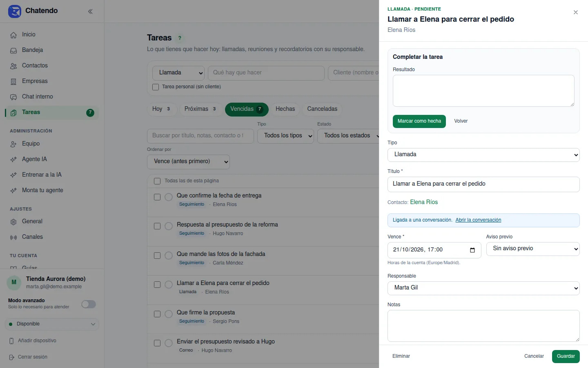The height and width of the screenshot is (368, 588).
Task: Click the Guardar button
Action: click(566, 357)
